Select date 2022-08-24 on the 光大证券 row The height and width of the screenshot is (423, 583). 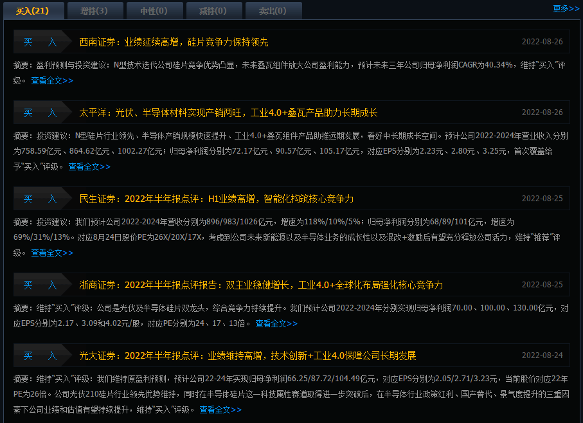[542, 355]
